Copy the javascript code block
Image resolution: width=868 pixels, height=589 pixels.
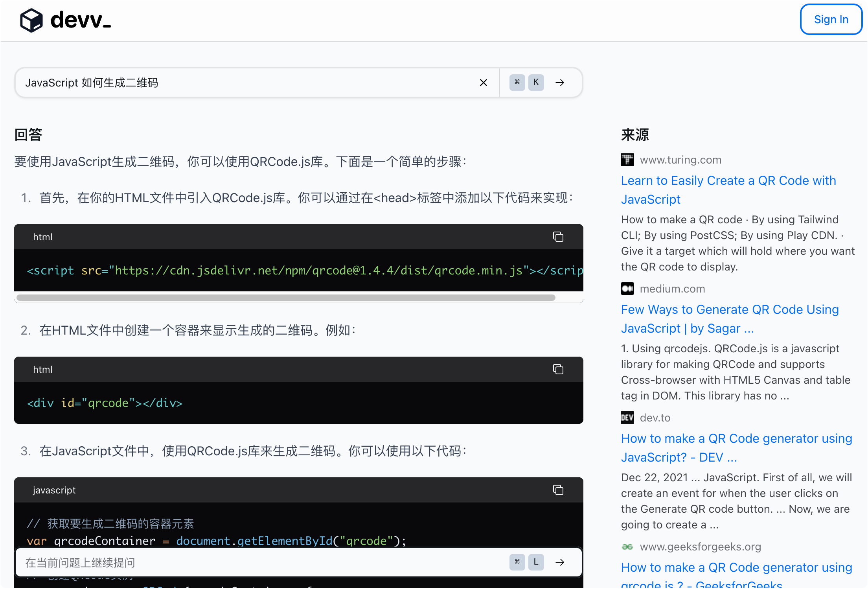tap(558, 490)
